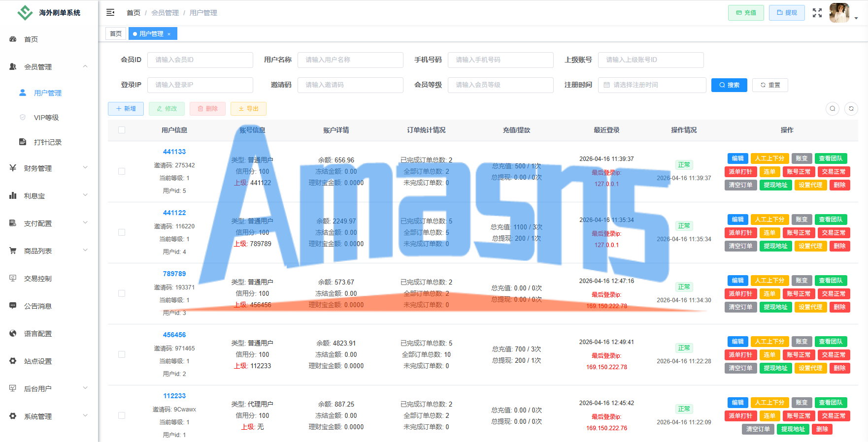Expand the 商品列表 menu chevron

85,251
